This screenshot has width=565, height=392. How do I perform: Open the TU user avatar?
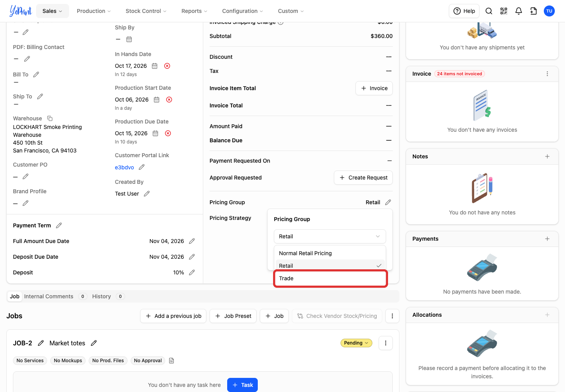coord(549,11)
